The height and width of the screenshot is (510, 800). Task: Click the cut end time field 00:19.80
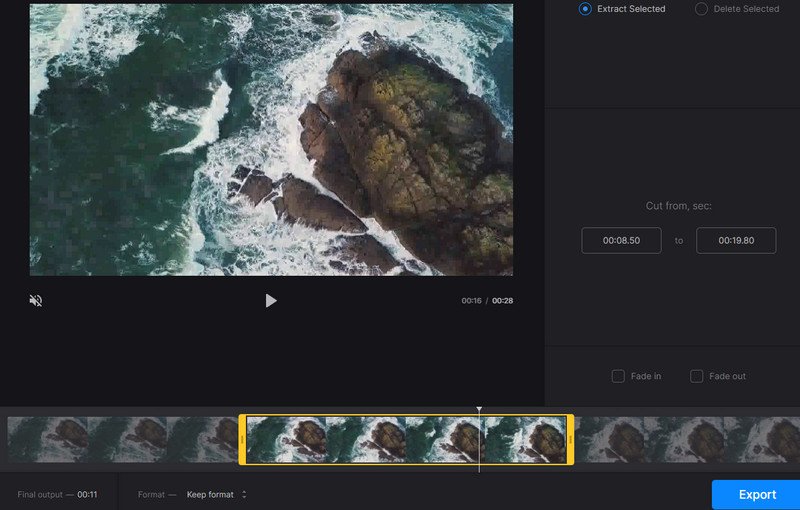pos(736,241)
